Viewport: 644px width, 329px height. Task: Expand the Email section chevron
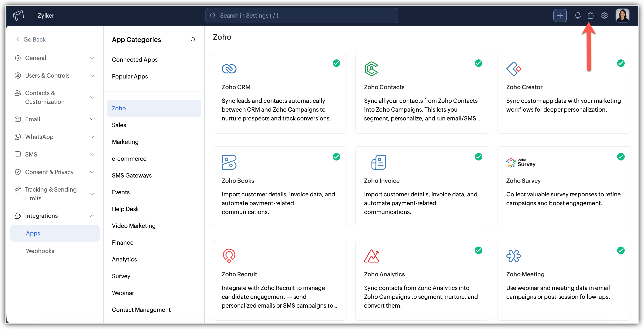tap(92, 119)
